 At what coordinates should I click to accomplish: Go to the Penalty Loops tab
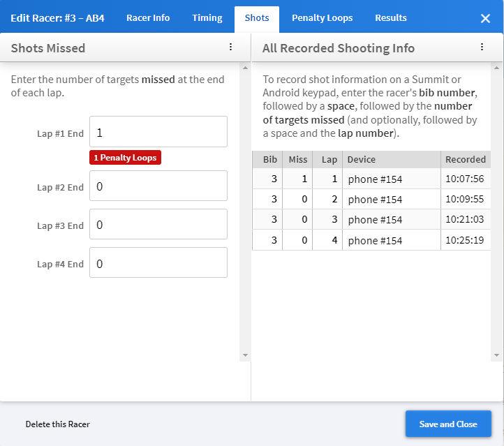point(322,18)
